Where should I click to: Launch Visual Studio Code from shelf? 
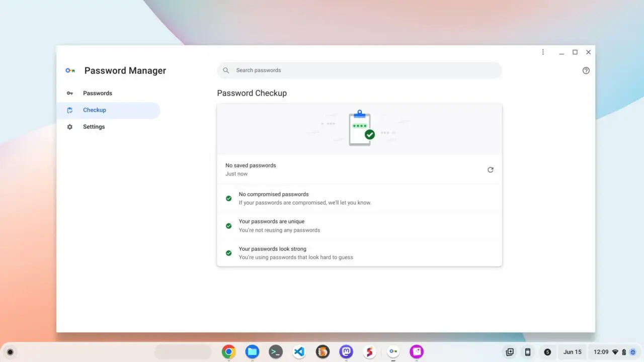pyautogui.click(x=299, y=352)
